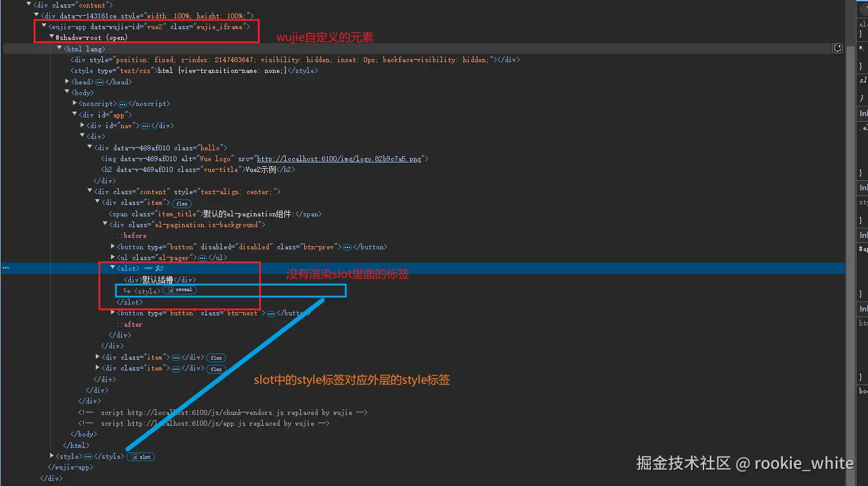Click the ellipsis badge inside the outer style element
The image size is (868, 486).
click(x=88, y=457)
